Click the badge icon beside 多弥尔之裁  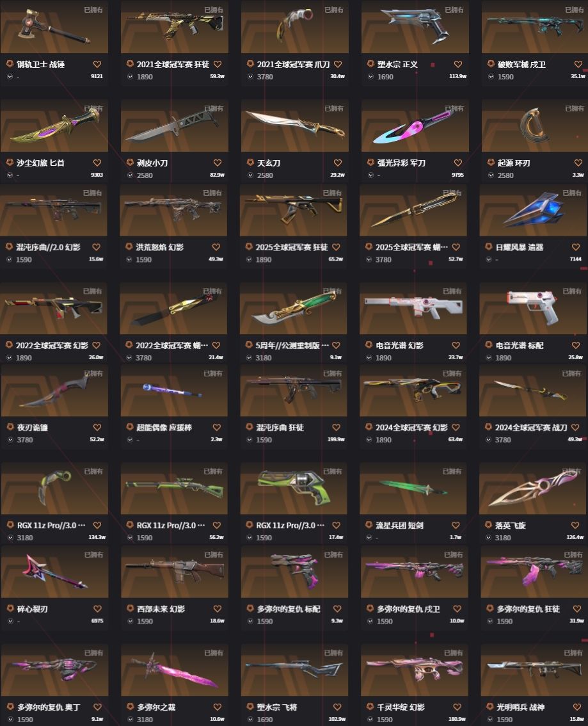[130, 707]
